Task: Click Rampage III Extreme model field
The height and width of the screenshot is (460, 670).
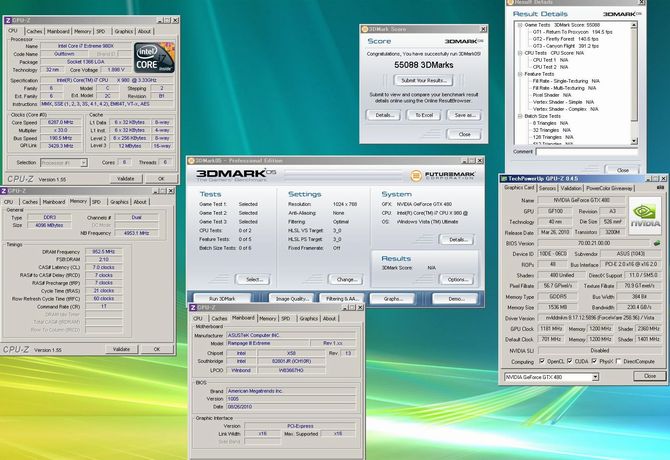Action: [x=267, y=343]
